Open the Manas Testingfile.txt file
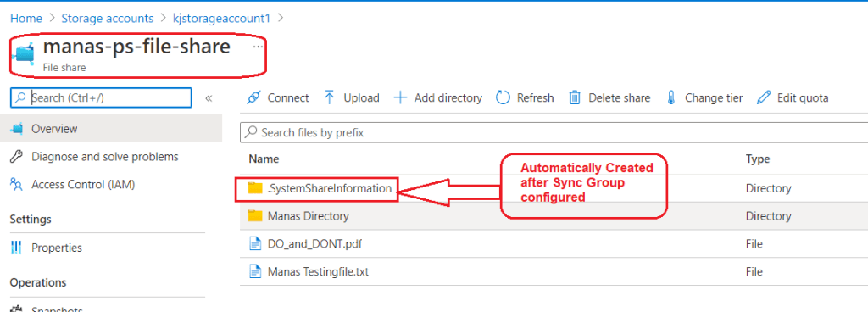Image resolution: width=868 pixels, height=312 pixels. point(318,271)
